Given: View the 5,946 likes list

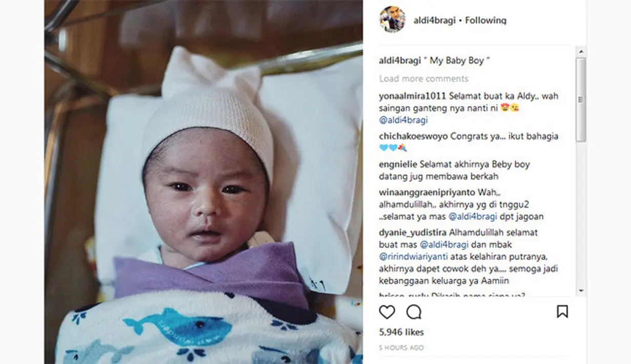Looking at the screenshot, I should [x=401, y=332].
